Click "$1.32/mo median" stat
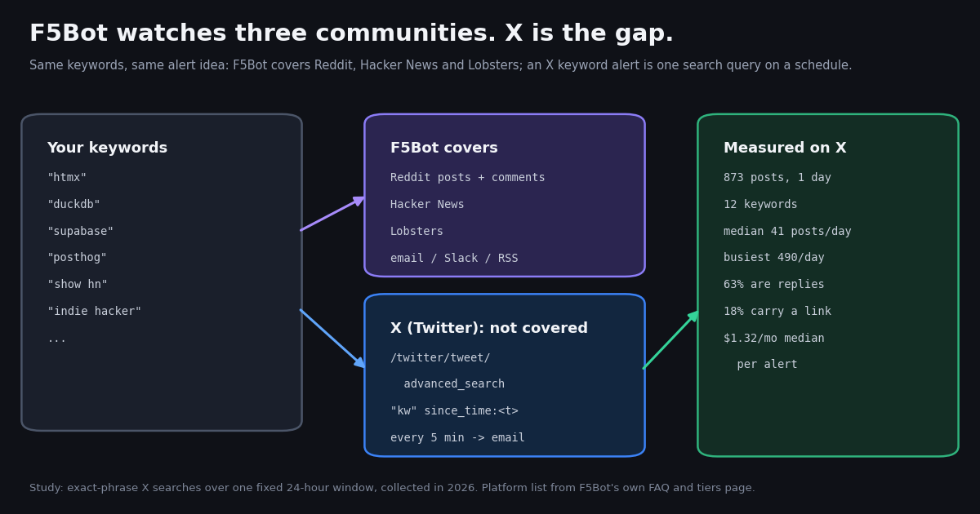This screenshot has height=514, width=980. tap(773, 339)
